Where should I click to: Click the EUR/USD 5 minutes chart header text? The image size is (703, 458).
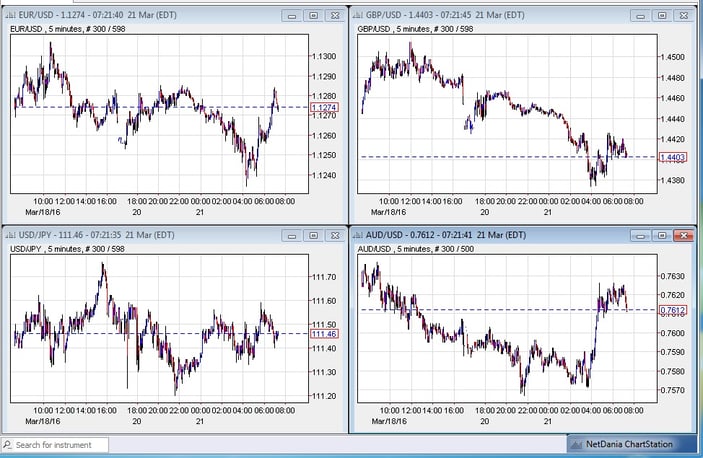click(68, 29)
